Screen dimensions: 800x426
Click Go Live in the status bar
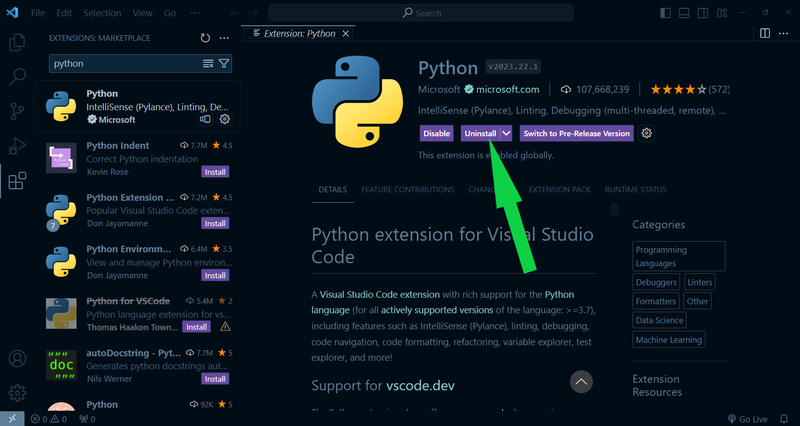[x=747, y=419]
